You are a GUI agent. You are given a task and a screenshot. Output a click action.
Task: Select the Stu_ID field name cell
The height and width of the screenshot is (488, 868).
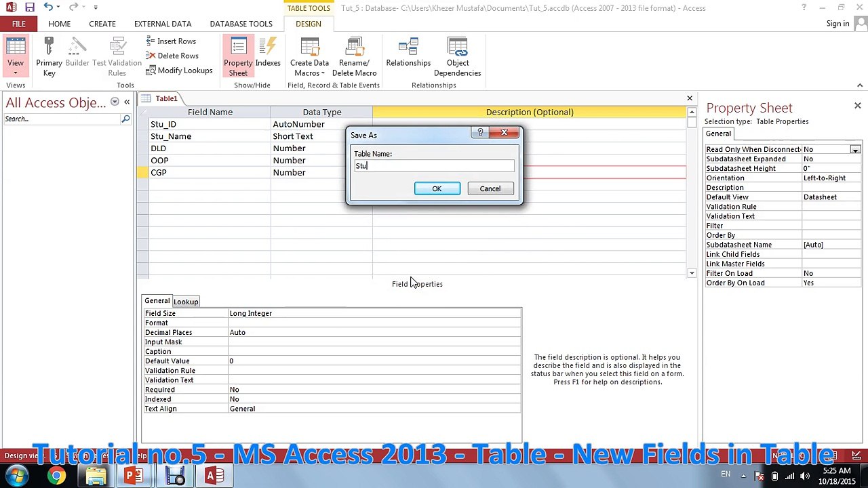210,125
